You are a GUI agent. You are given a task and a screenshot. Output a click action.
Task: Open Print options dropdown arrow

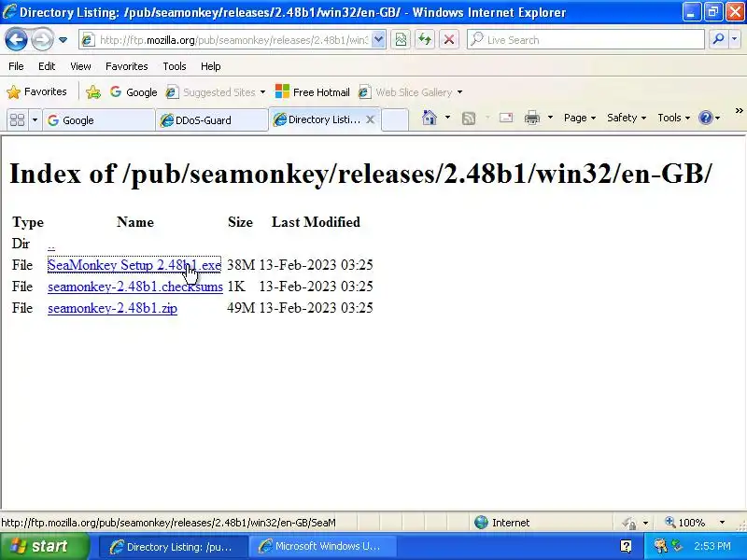coord(550,118)
